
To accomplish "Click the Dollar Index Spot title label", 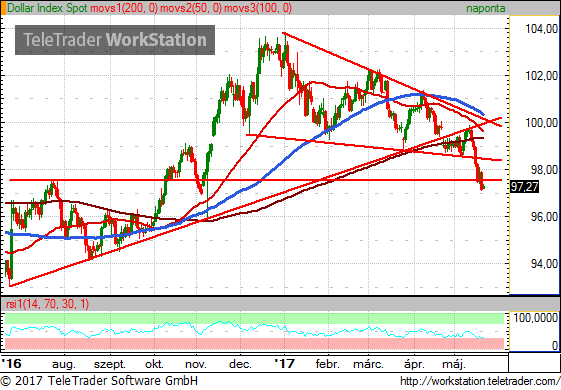I will click(x=47, y=8).
